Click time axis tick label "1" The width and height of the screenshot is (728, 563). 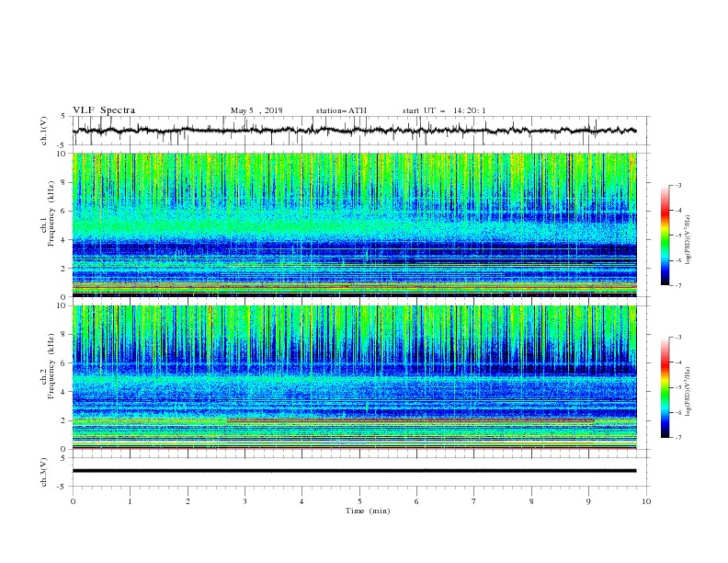(130, 501)
